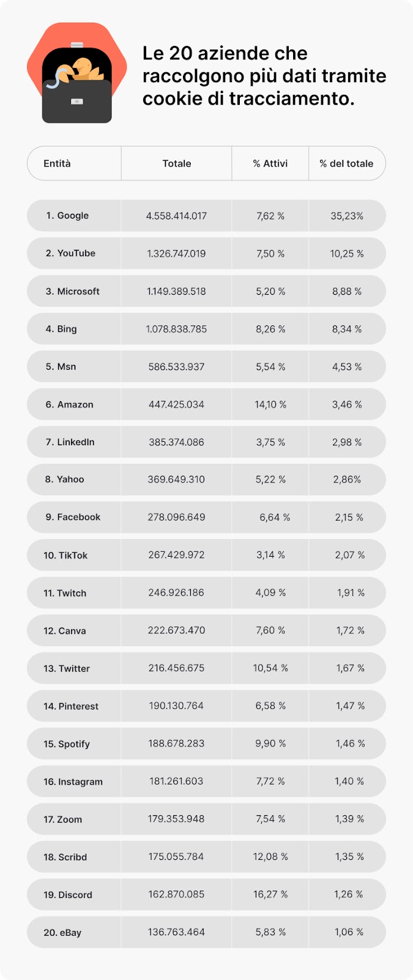Select the infographic title text

(264, 75)
